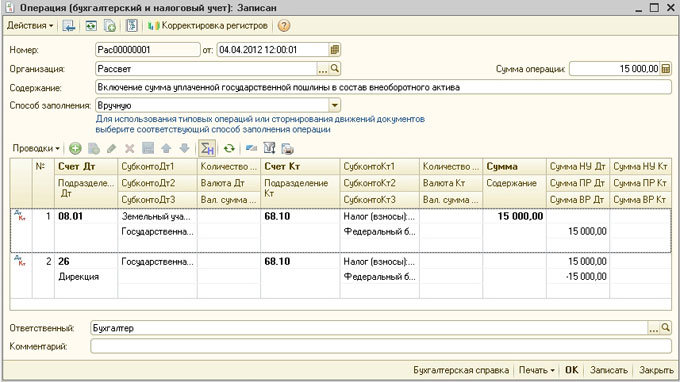The width and height of the screenshot is (680, 382).
Task: Click the Сумма операции value 15 000,00
Action: 615,69
